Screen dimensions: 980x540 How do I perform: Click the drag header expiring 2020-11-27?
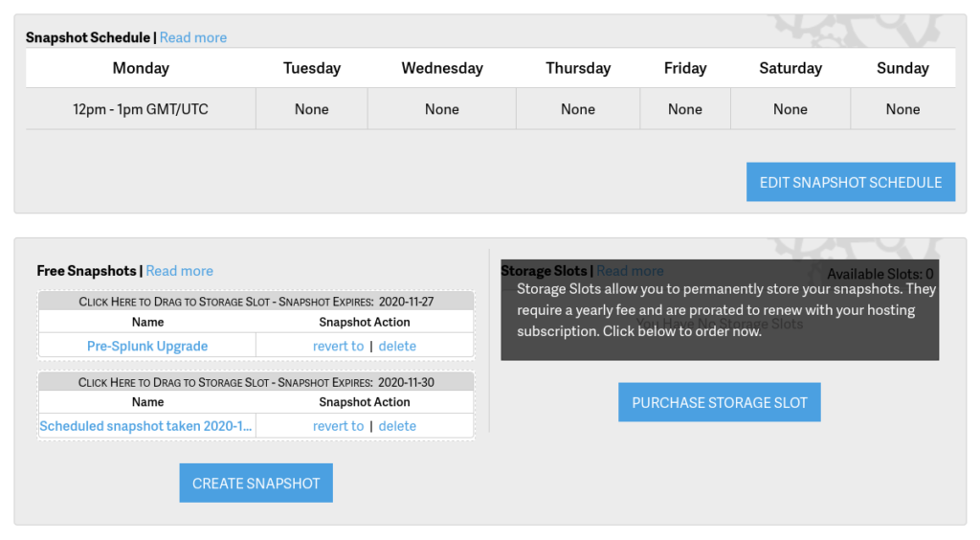pos(256,302)
